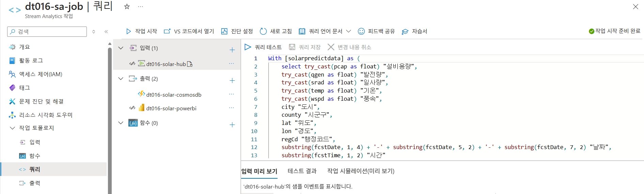Click line number 1 in the editor
This screenshot has width=644, height=194.
coord(255,59)
